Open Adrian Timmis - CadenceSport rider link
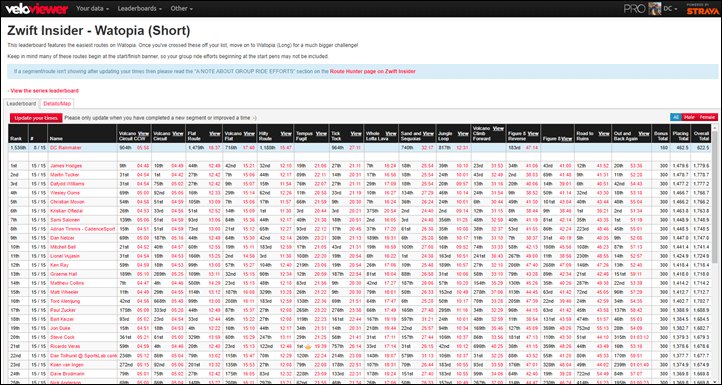Viewport: 722px width, 385px height. (x=81, y=228)
